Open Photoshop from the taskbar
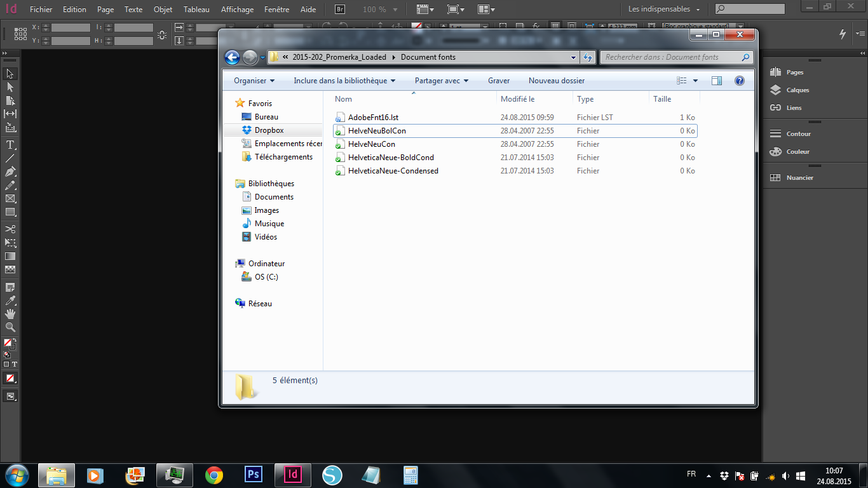The height and width of the screenshot is (488, 868). 254,475
